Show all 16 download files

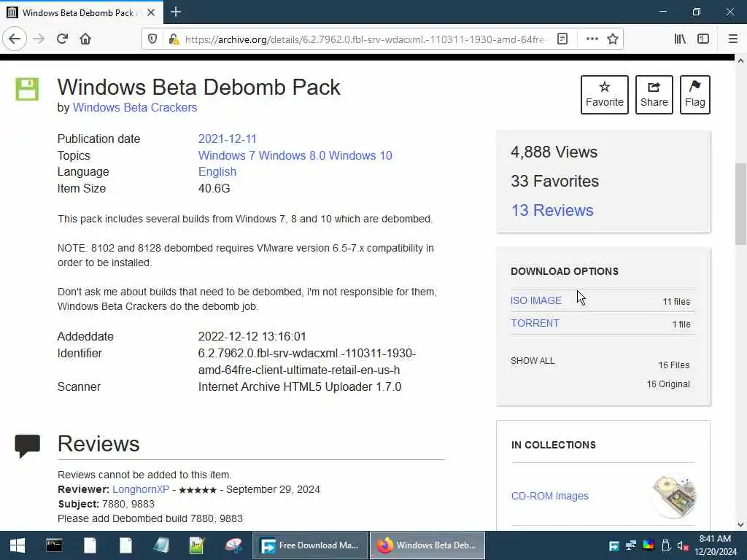coord(533,361)
